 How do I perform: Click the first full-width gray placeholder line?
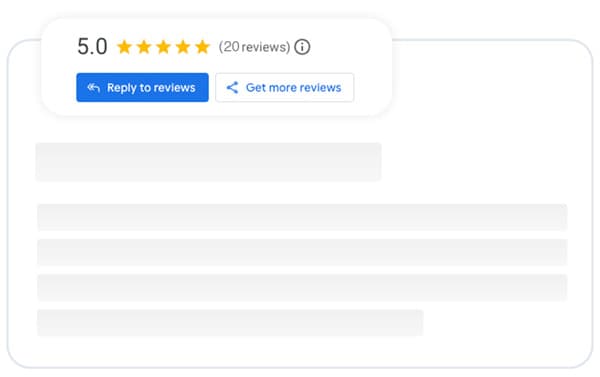pos(302,217)
